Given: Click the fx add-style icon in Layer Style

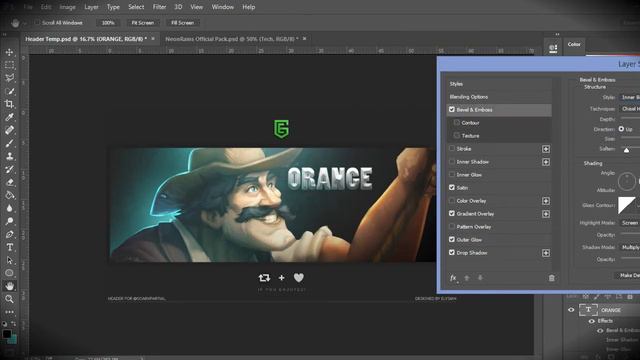Looking at the screenshot, I should click(453, 278).
